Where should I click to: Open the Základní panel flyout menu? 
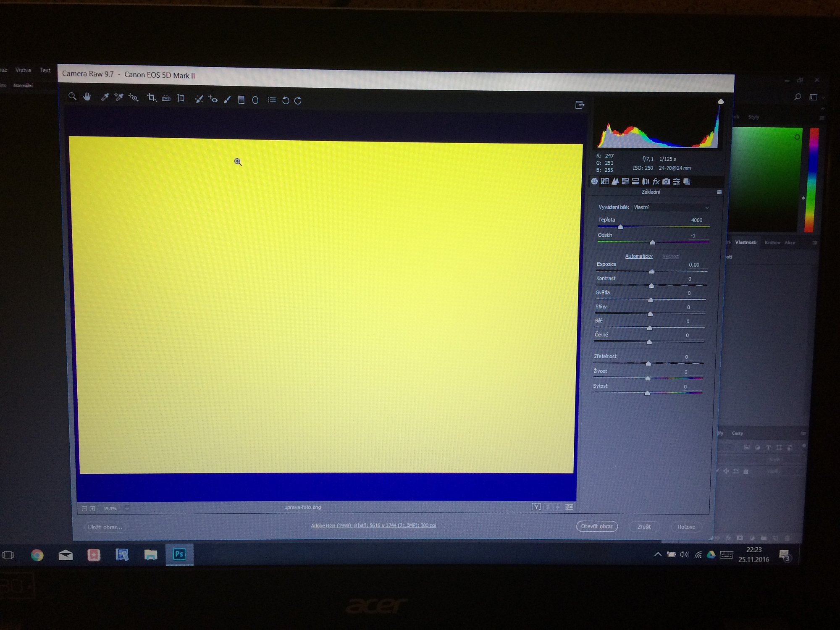[719, 192]
